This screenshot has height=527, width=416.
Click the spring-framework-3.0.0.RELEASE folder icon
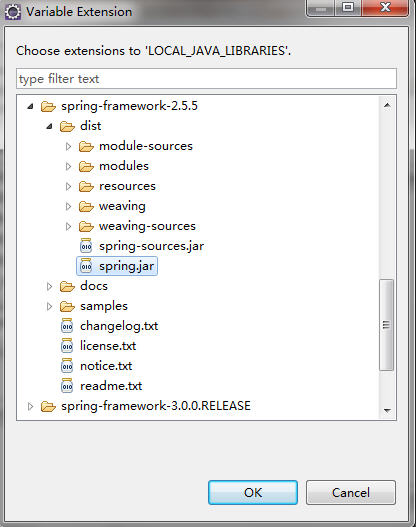pyautogui.click(x=48, y=406)
